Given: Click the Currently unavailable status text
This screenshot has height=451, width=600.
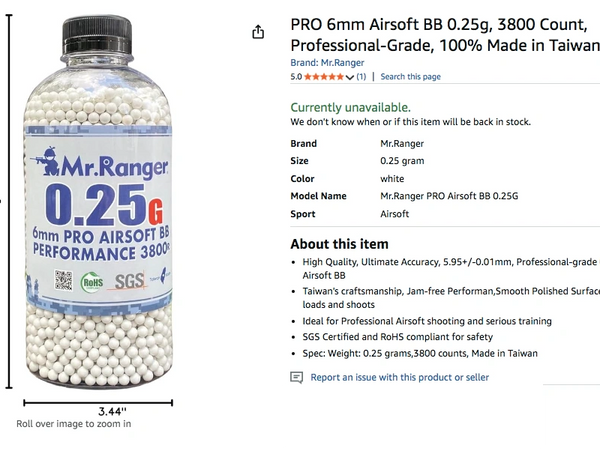Looking at the screenshot, I should [x=351, y=107].
